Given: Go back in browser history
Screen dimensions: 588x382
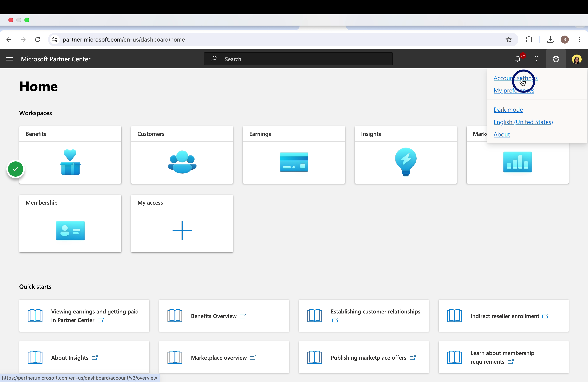Looking at the screenshot, I should pos(9,40).
